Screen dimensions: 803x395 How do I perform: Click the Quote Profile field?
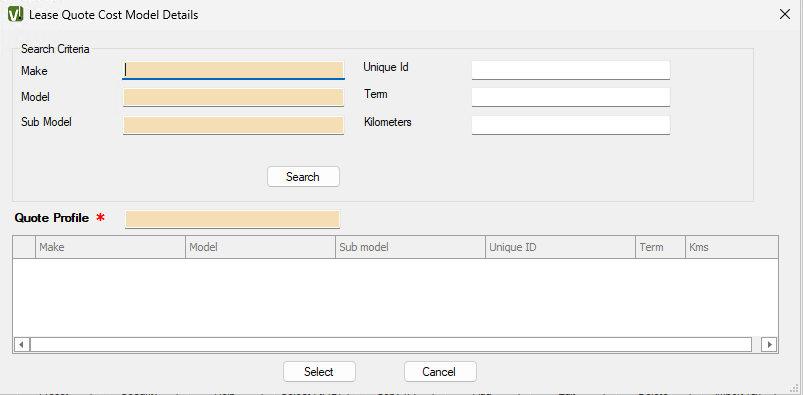(233, 219)
